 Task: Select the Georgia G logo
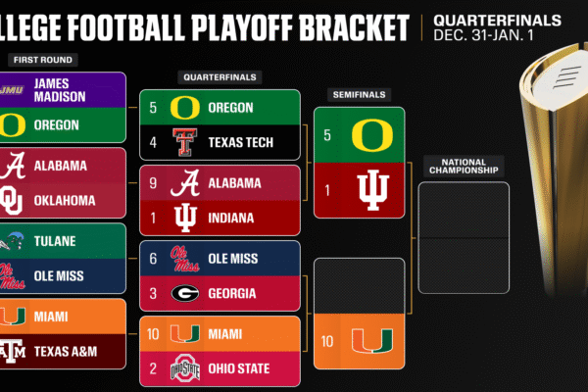click(182, 293)
